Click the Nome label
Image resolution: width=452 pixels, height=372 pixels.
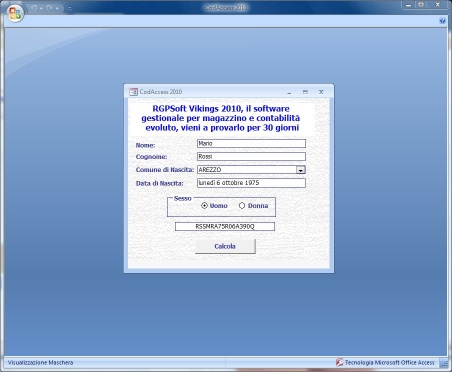tap(145, 145)
